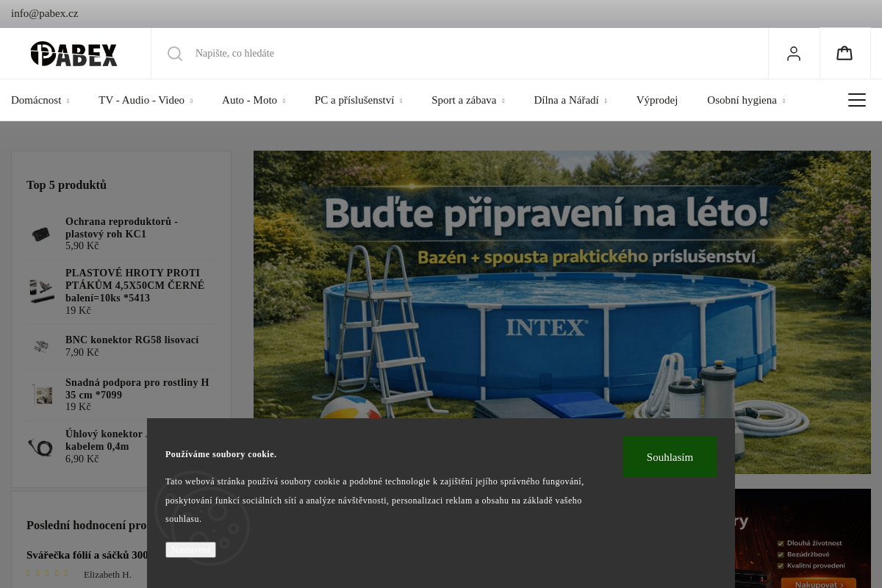Click the info@pabex.cz email link

45,13
